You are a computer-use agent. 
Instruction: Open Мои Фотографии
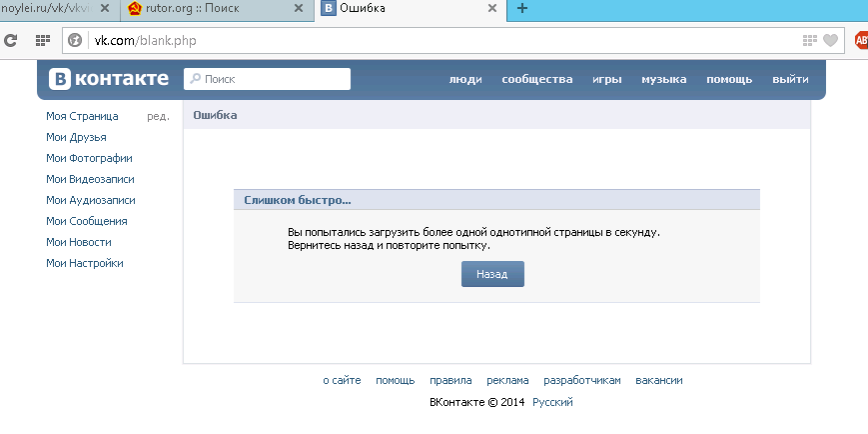click(89, 159)
